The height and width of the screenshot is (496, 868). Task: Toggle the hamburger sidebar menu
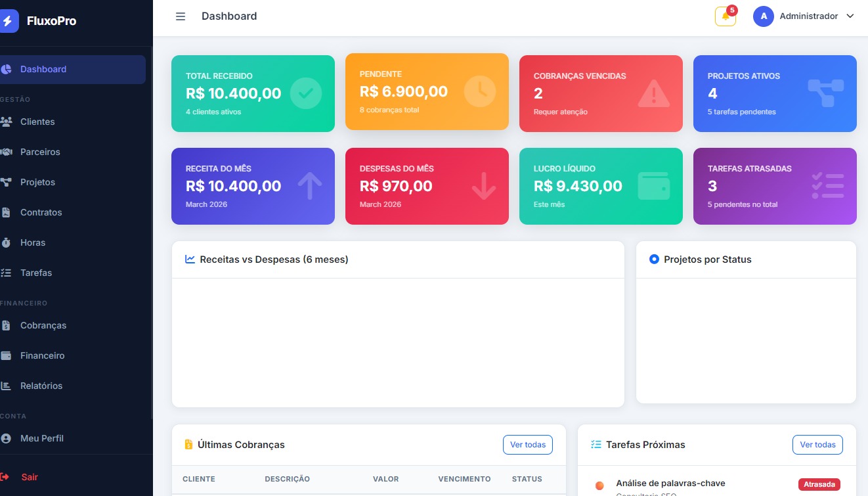181,16
